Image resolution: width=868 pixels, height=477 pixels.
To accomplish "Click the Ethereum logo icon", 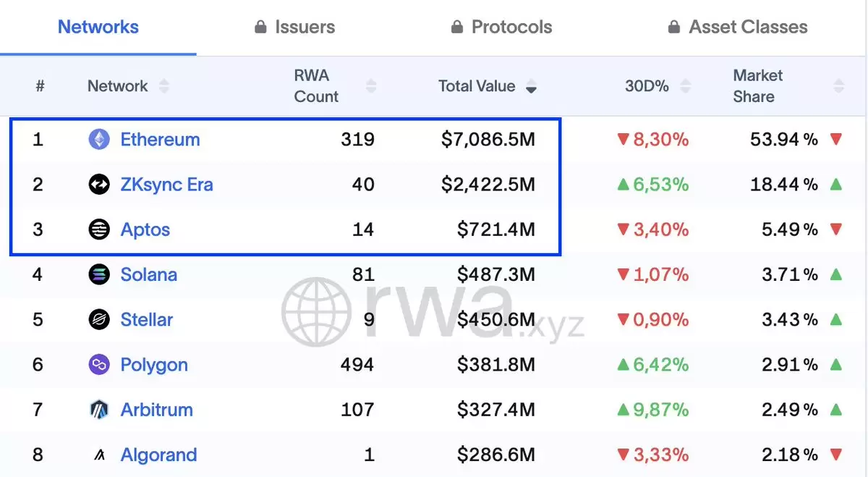I will coord(99,139).
